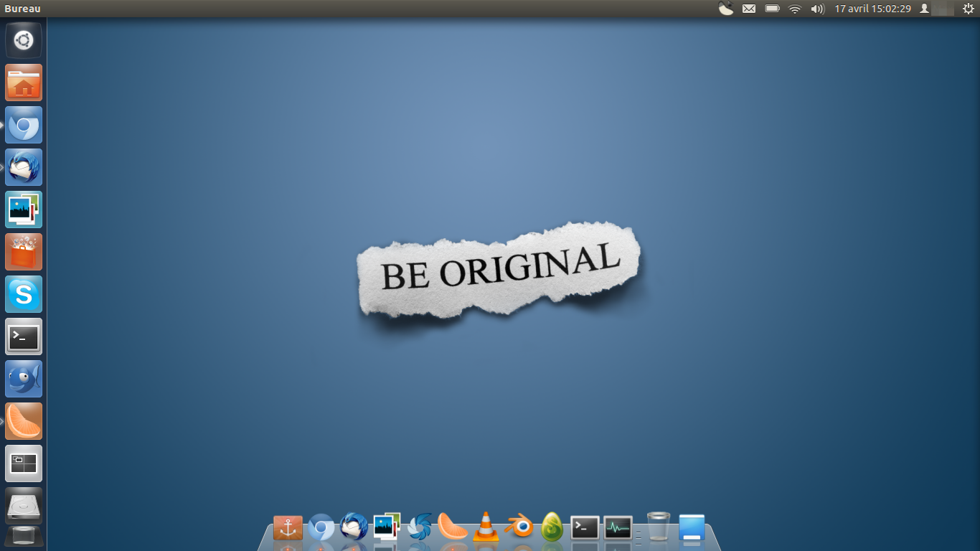The height and width of the screenshot is (551, 980).
Task: Open the Home folder in the launcher
Action: 24,83
